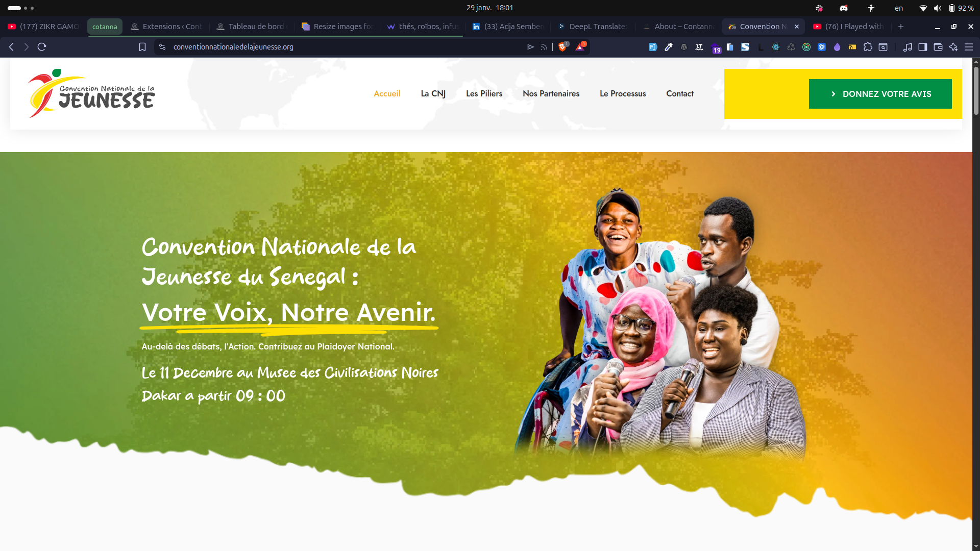This screenshot has height=551, width=980.
Task: Open the Nos Partenaires menu item
Action: tap(551, 94)
